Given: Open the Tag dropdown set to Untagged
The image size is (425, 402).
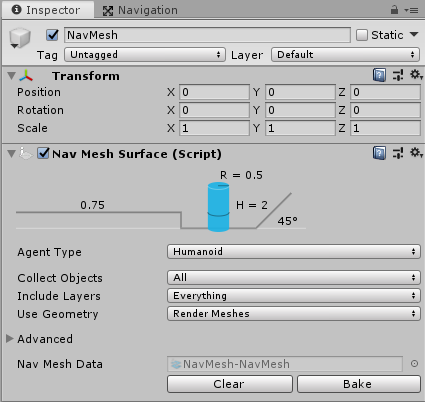Looking at the screenshot, I should click(145, 54).
